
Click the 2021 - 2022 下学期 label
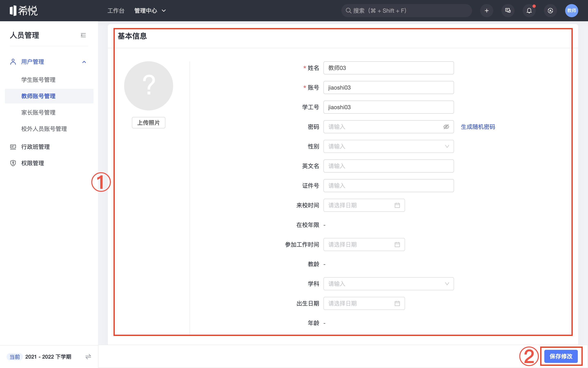tap(48, 357)
